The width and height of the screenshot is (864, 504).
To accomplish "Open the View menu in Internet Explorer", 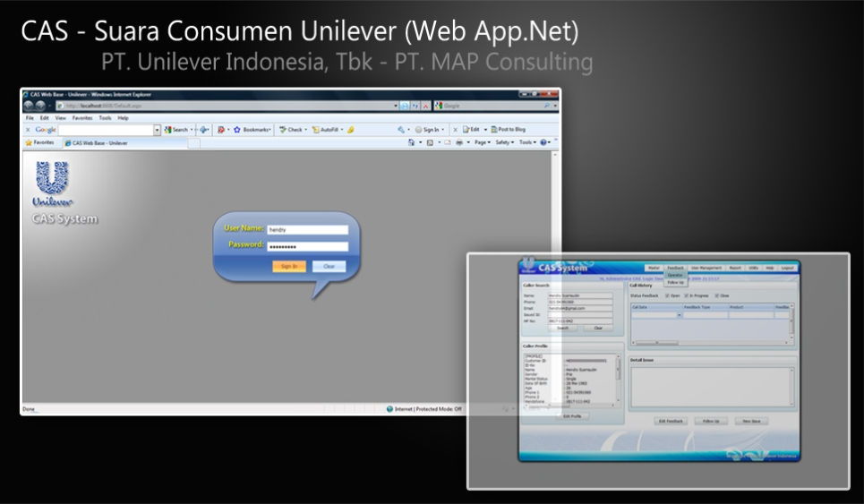I will pyautogui.click(x=61, y=118).
